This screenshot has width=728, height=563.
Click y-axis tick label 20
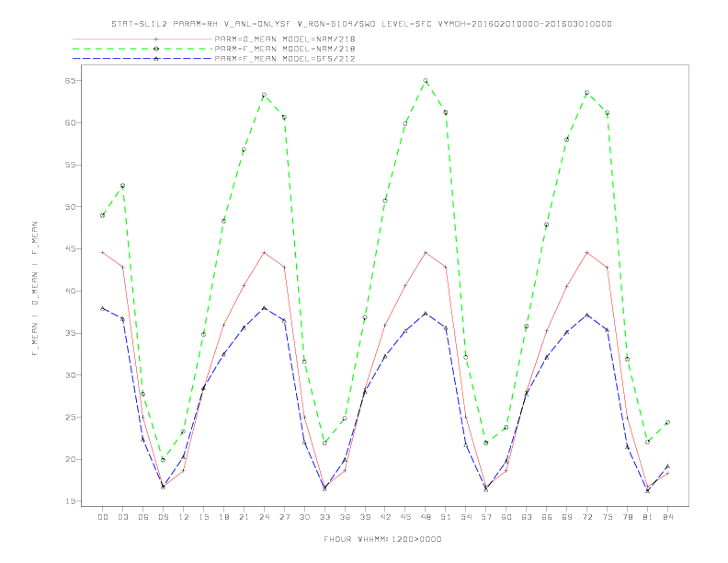click(x=71, y=459)
